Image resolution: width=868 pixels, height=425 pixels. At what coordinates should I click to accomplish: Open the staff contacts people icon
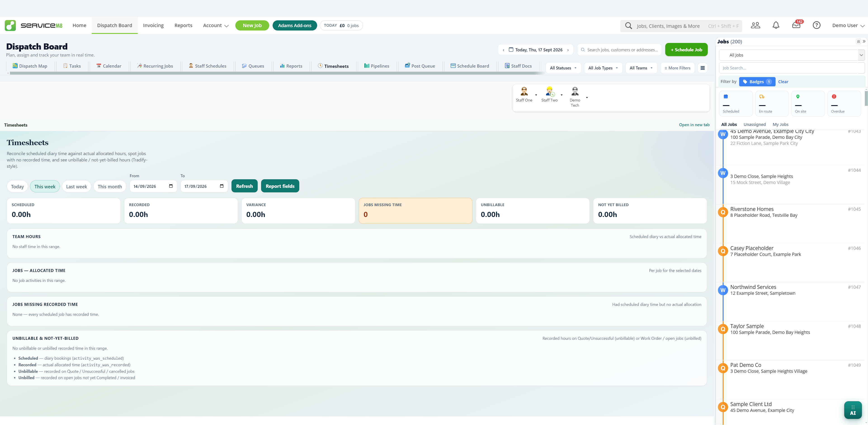pos(755,25)
